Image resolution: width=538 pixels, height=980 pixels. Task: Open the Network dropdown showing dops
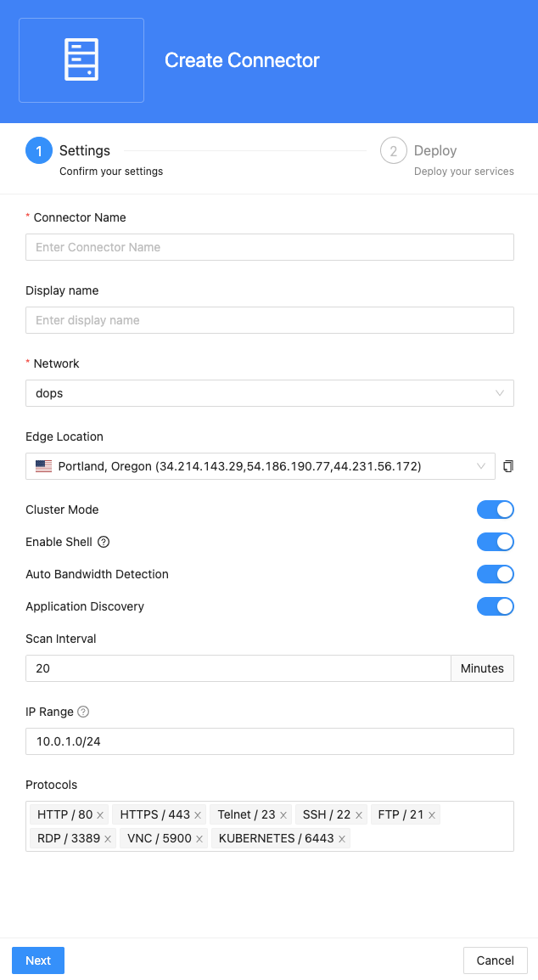[269, 393]
